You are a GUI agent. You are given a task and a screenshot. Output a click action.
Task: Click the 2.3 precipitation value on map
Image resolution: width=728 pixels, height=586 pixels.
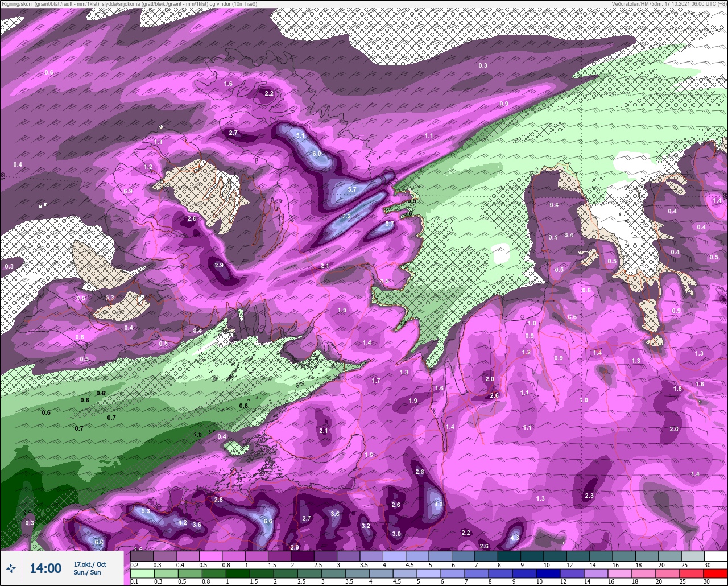click(x=589, y=497)
